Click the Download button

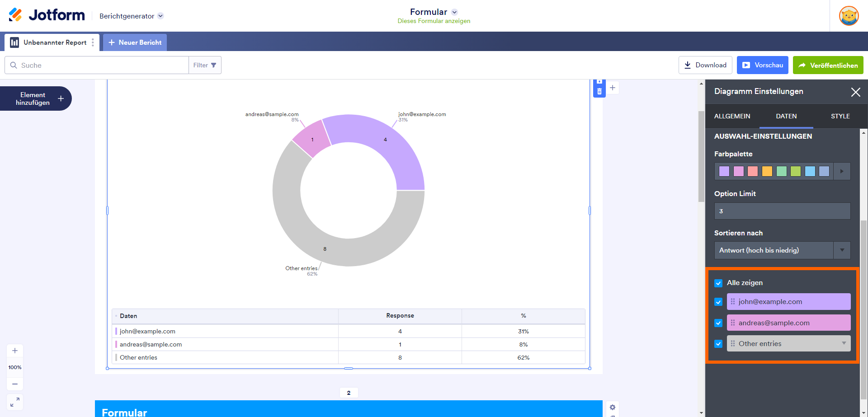click(705, 65)
